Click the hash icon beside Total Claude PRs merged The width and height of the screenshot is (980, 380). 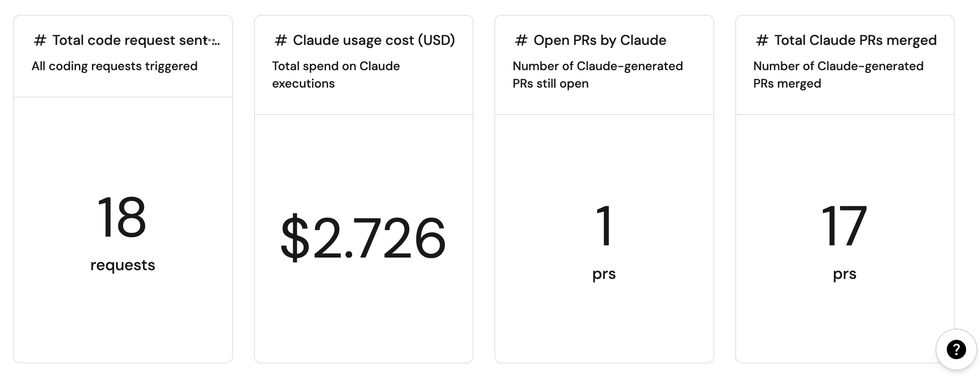coord(762,41)
